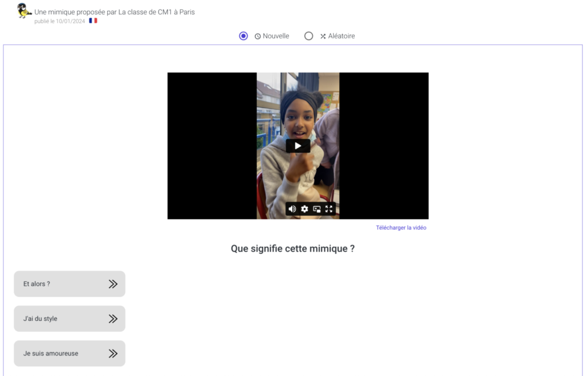Click the black area left of the video
The height and width of the screenshot is (376, 588).
click(211, 146)
